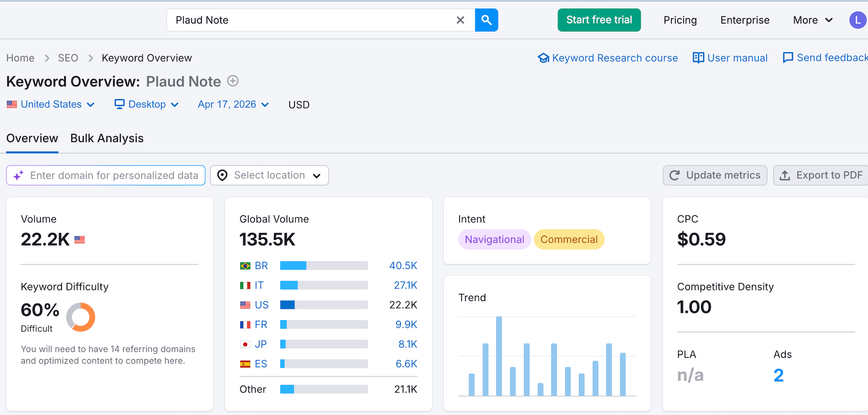Open Pricing from the top navigation
Viewport: 868px width, 415px height.
click(680, 20)
